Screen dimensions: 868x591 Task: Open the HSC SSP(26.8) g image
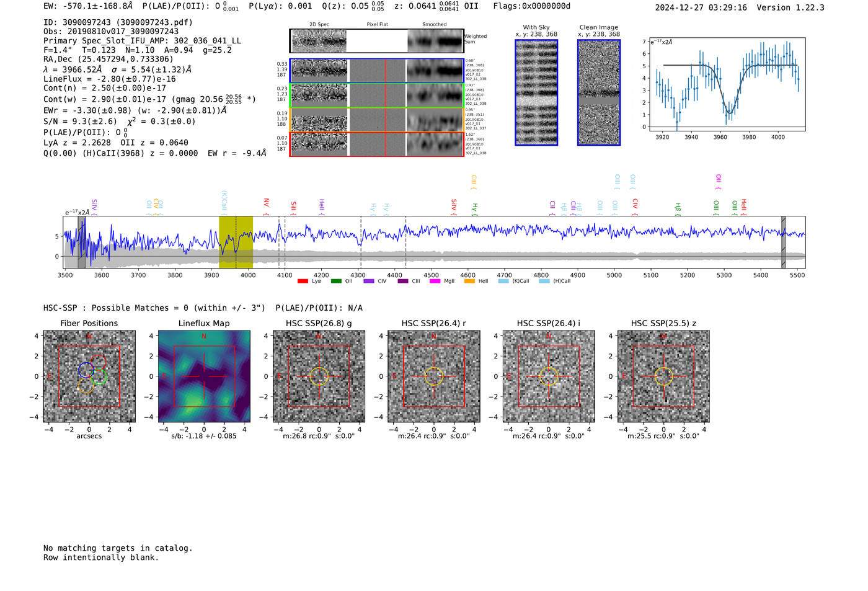click(x=319, y=376)
